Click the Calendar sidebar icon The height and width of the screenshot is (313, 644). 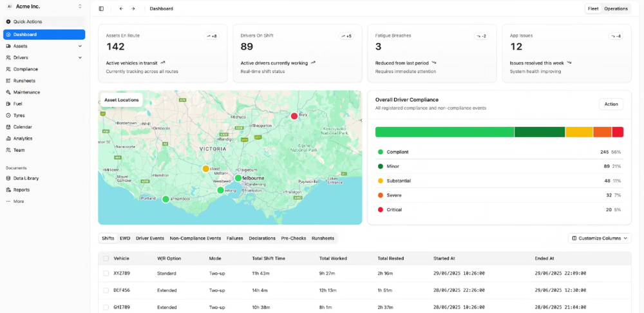click(8, 127)
